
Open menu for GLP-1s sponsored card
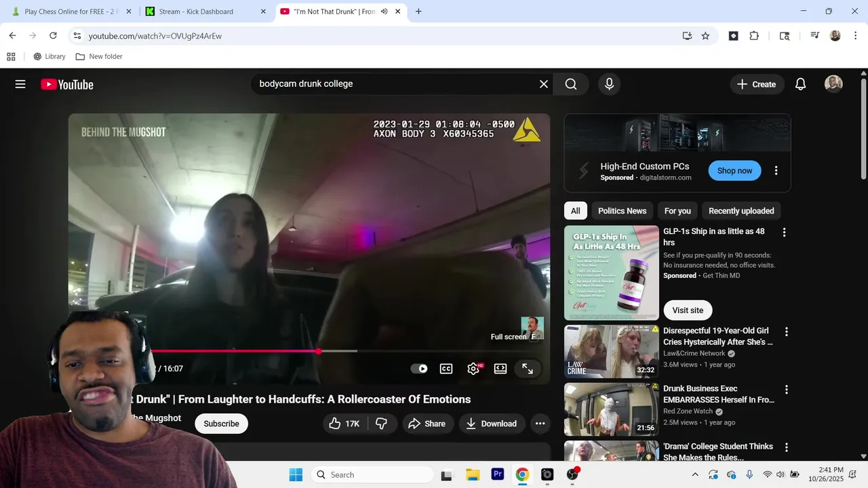click(x=785, y=232)
